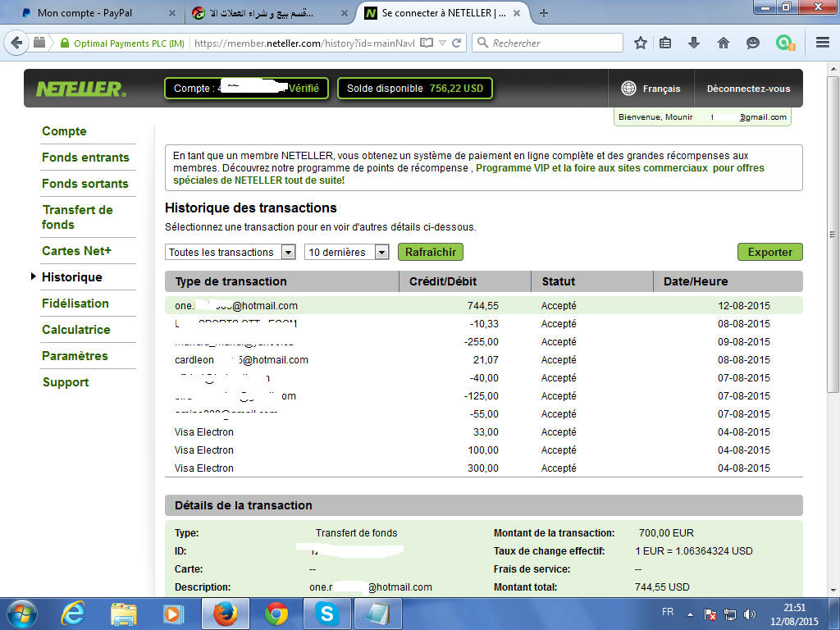Reload the page with the refresh icon
The image size is (840, 630).
(456, 43)
